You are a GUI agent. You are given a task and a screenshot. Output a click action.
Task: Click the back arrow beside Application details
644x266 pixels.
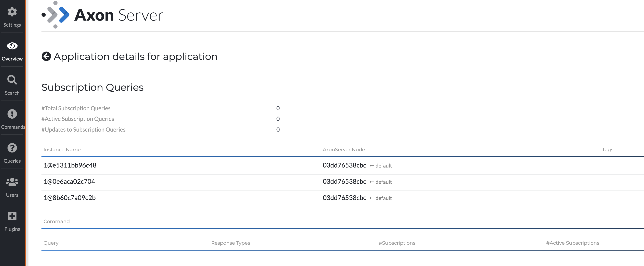click(x=46, y=56)
